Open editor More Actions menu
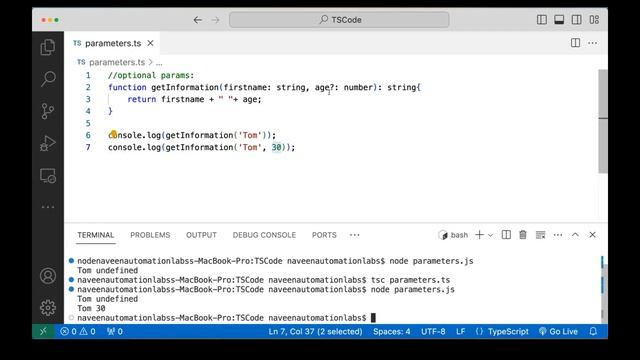 [593, 43]
